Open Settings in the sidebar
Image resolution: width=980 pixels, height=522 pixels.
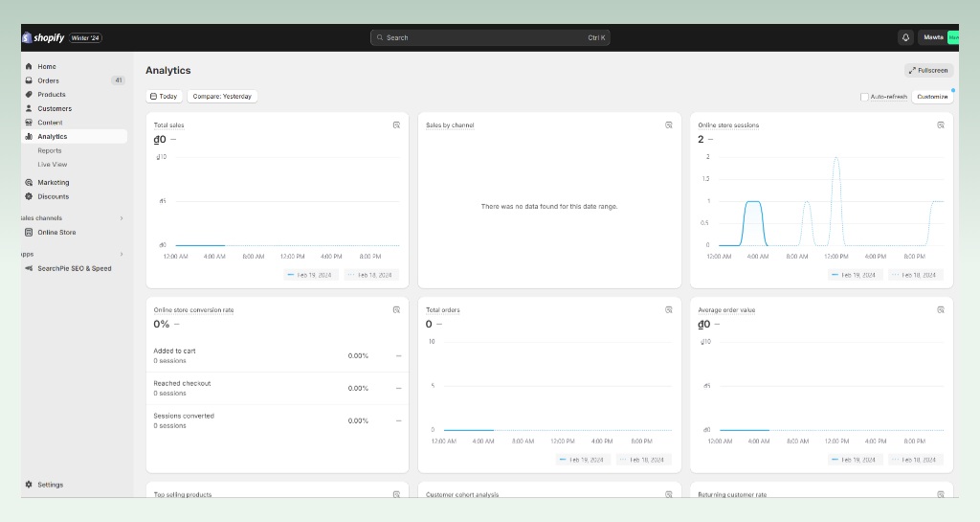(x=50, y=485)
